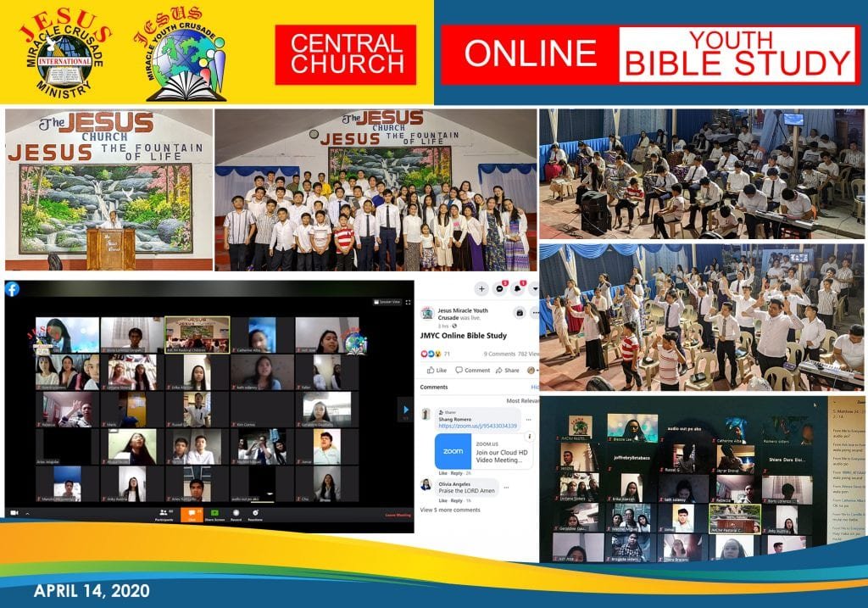Open options menu on Shang Romero's comment
The width and height of the screenshot is (868, 608).
click(529, 420)
